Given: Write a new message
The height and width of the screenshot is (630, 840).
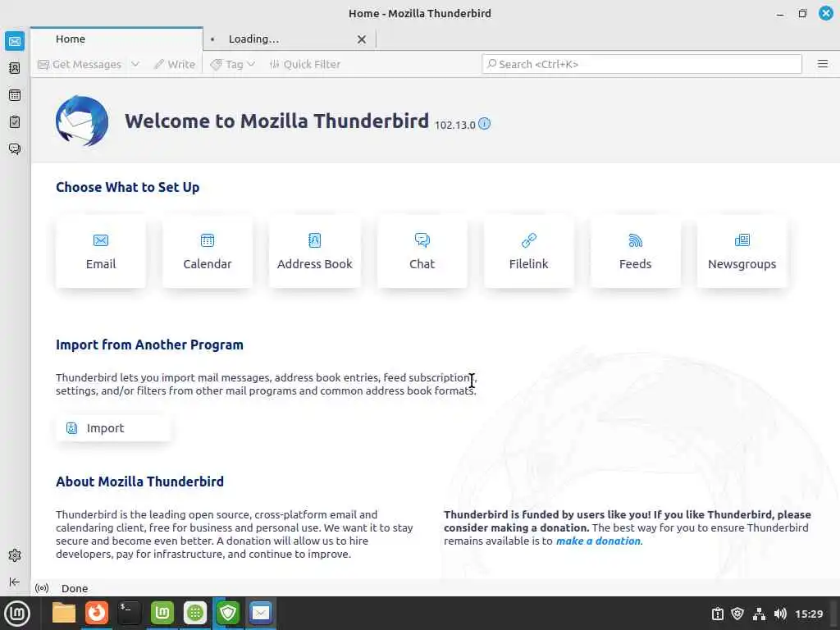Looking at the screenshot, I should 174,64.
